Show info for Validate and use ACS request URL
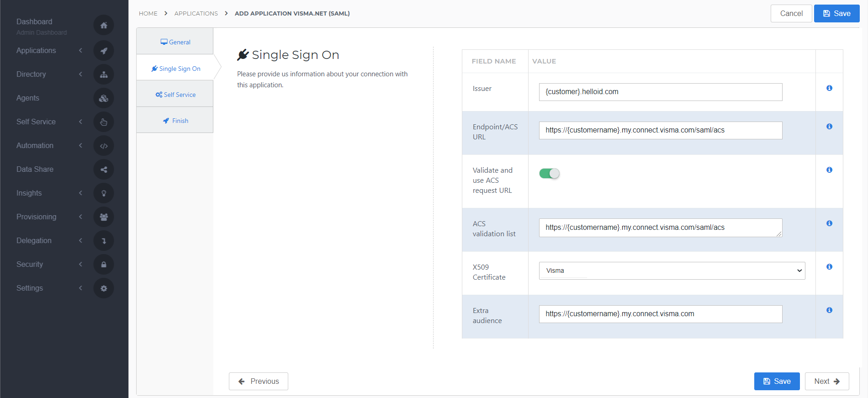This screenshot has width=868, height=398. coord(829,170)
